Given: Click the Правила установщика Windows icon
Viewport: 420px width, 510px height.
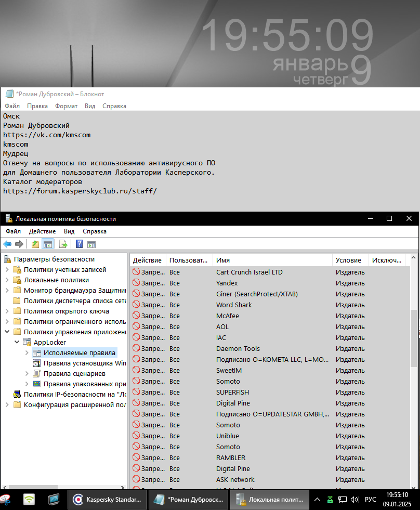Looking at the screenshot, I should pyautogui.click(x=37, y=363).
